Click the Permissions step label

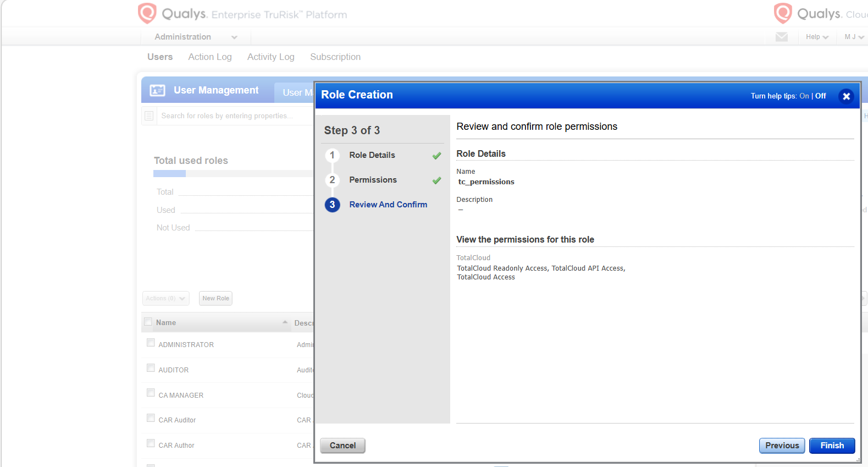pyautogui.click(x=373, y=180)
